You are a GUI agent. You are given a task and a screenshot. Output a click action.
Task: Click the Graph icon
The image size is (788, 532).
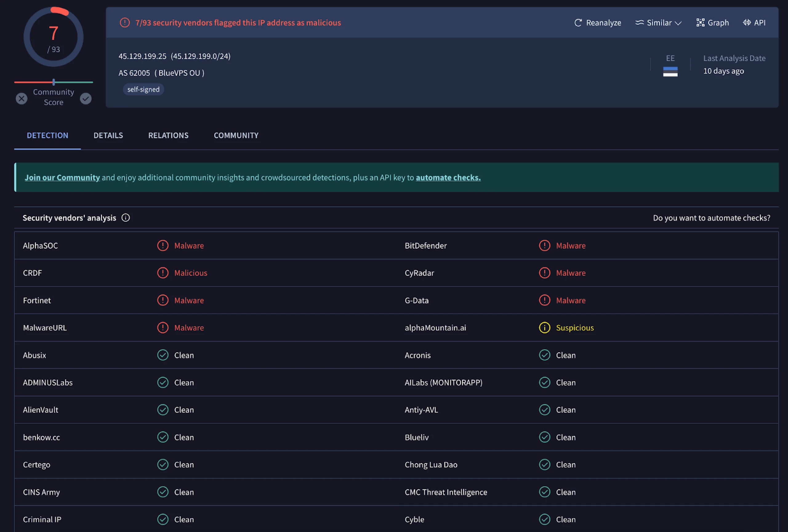(x=700, y=23)
